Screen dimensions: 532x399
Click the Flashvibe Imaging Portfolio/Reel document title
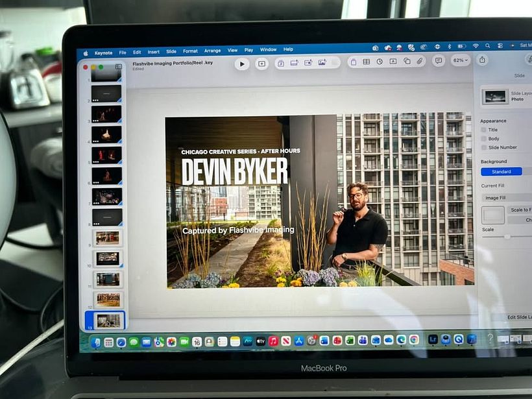pyautogui.click(x=173, y=63)
